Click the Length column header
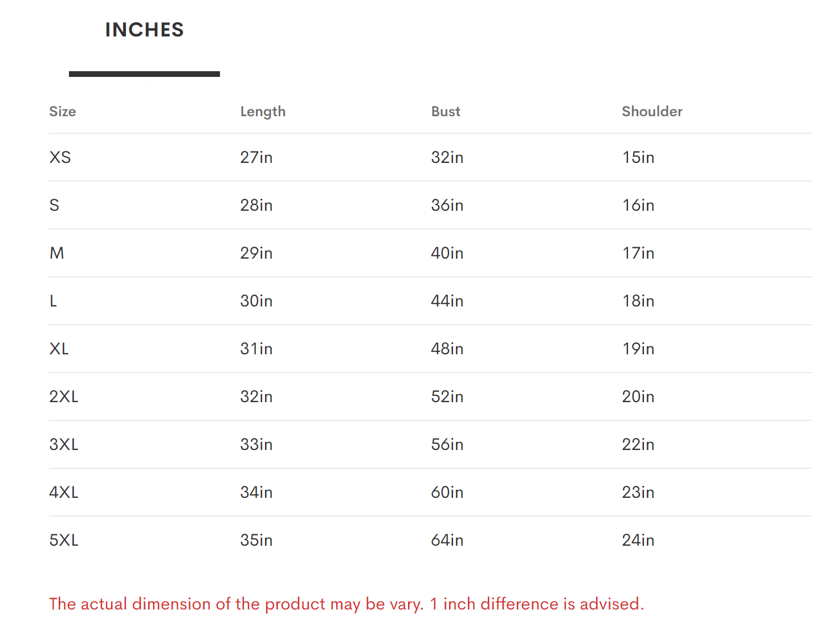The image size is (840, 634). (263, 112)
